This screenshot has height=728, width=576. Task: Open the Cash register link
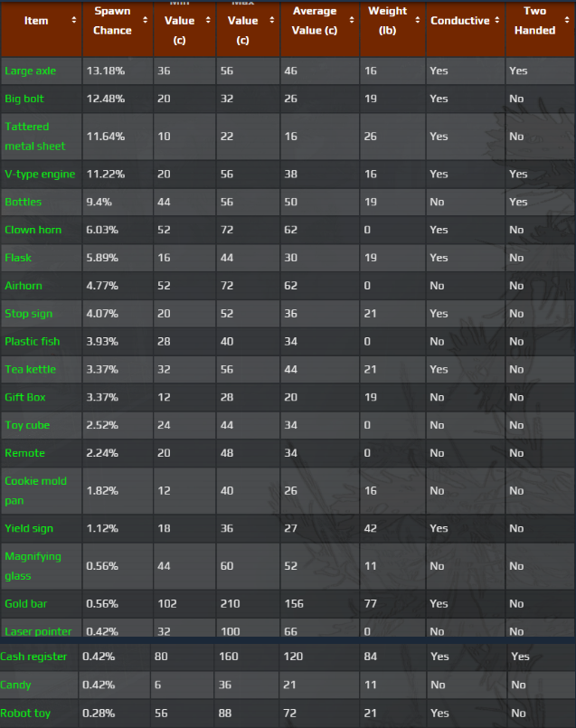33,657
